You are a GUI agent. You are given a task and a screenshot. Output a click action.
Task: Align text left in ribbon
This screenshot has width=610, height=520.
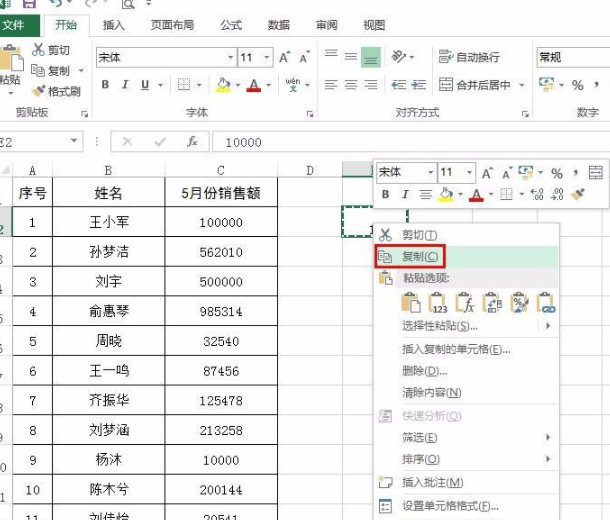331,84
